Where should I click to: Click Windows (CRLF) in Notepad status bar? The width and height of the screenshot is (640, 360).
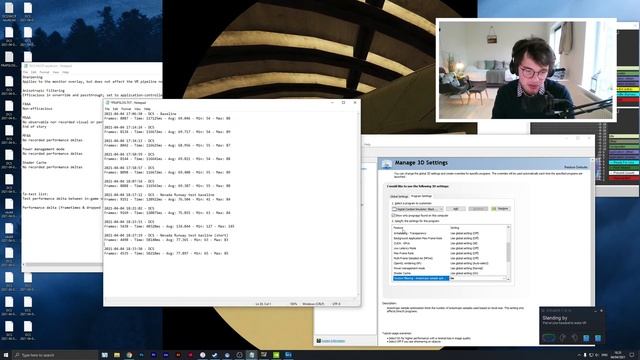[313, 304]
